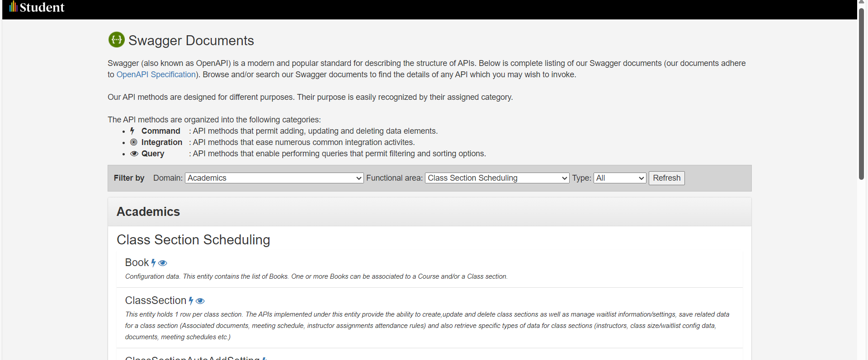
Task: Click the Command lightning icon beside ClassSection
Action: (191, 301)
